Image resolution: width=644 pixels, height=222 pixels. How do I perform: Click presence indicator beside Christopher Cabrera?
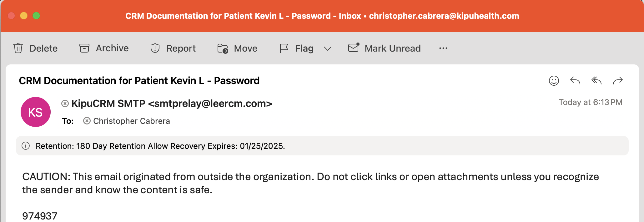pyautogui.click(x=87, y=121)
